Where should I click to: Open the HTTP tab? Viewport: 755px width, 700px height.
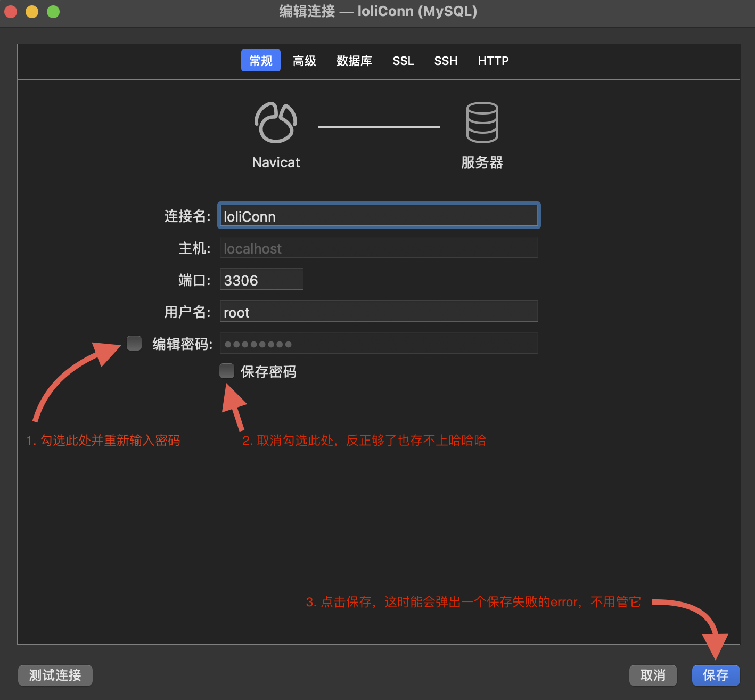tap(493, 61)
